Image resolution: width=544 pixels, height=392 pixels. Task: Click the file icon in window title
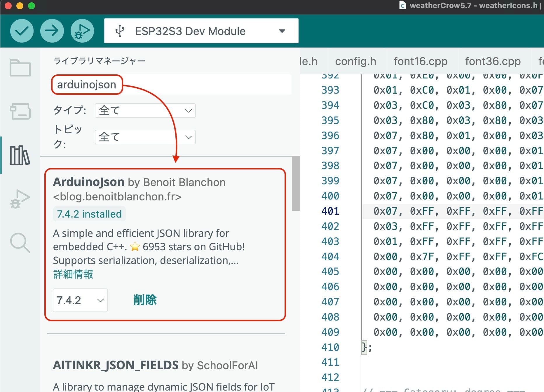[x=403, y=6]
